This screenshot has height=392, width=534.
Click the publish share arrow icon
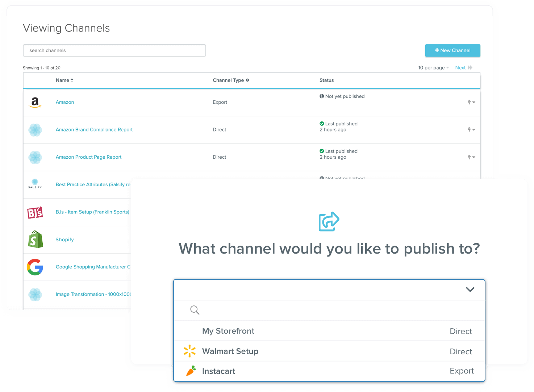[x=329, y=221]
